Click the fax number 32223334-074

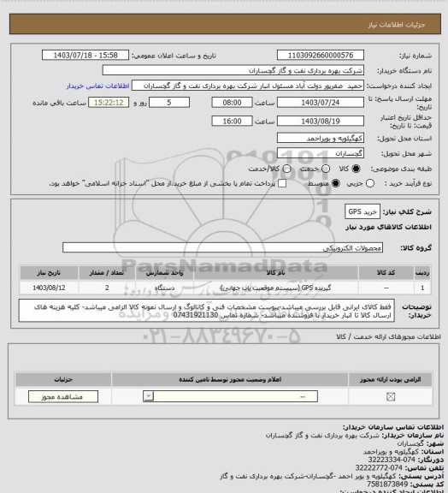click(x=392, y=460)
